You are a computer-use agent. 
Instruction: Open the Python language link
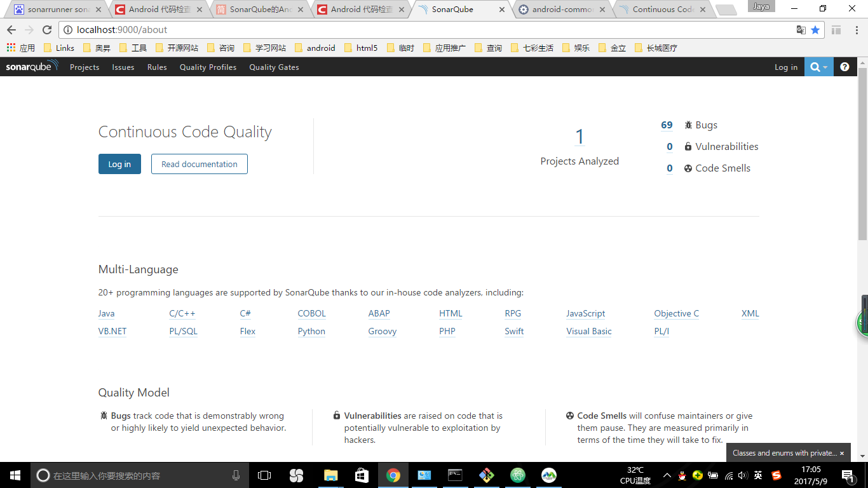tap(311, 331)
